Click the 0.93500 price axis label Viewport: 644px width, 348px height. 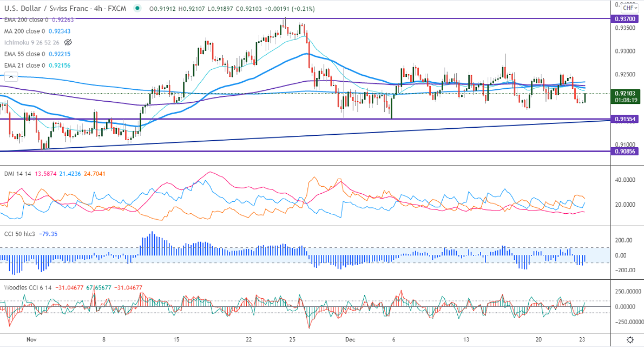[x=625, y=28]
